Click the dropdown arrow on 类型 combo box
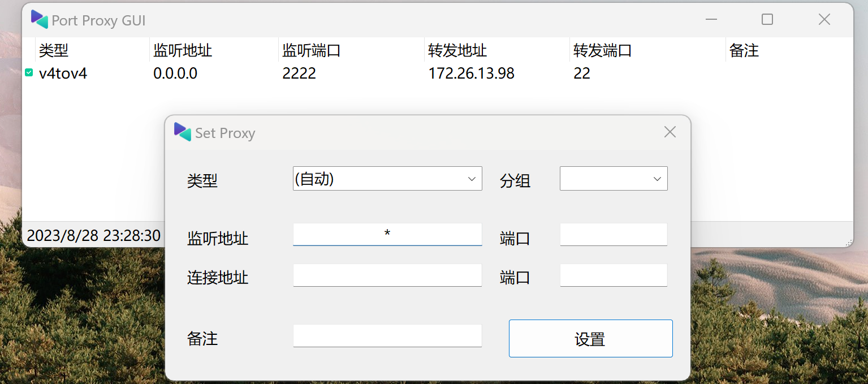868x384 pixels. (472, 178)
